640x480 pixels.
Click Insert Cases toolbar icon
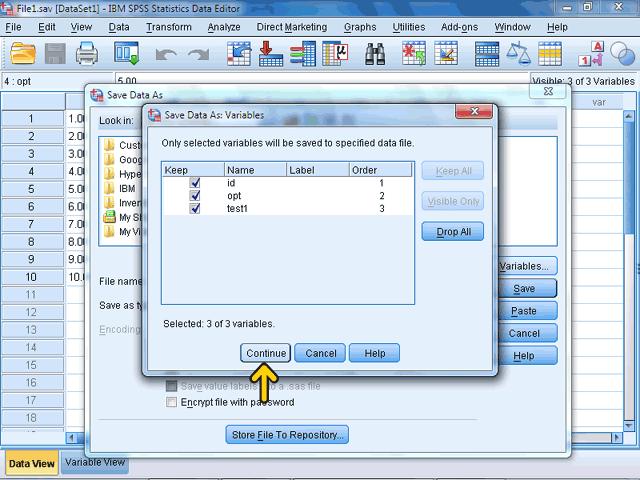[x=413, y=53]
